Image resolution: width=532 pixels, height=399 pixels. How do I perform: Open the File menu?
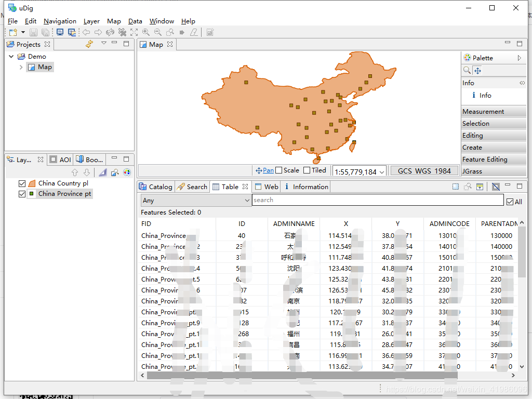[12, 21]
